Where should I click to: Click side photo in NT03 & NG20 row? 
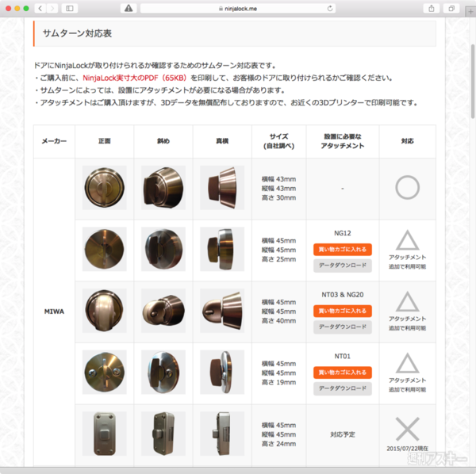(x=222, y=311)
